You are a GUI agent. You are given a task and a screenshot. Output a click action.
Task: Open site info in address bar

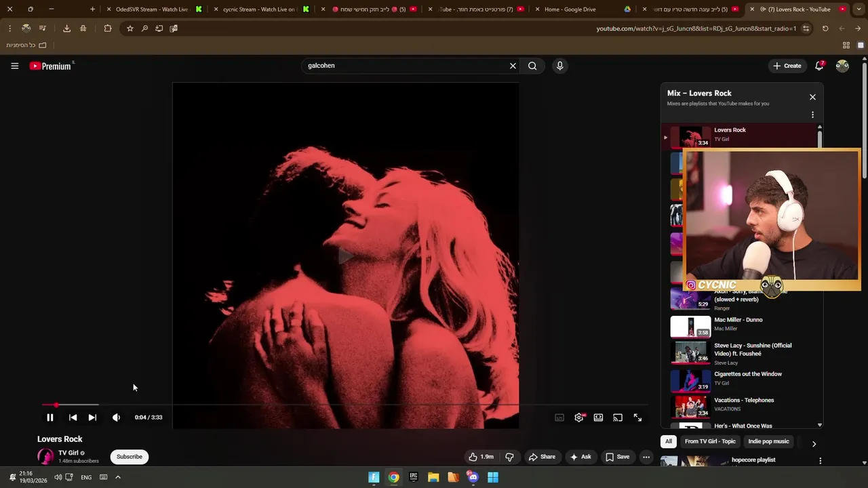pyautogui.click(x=806, y=28)
